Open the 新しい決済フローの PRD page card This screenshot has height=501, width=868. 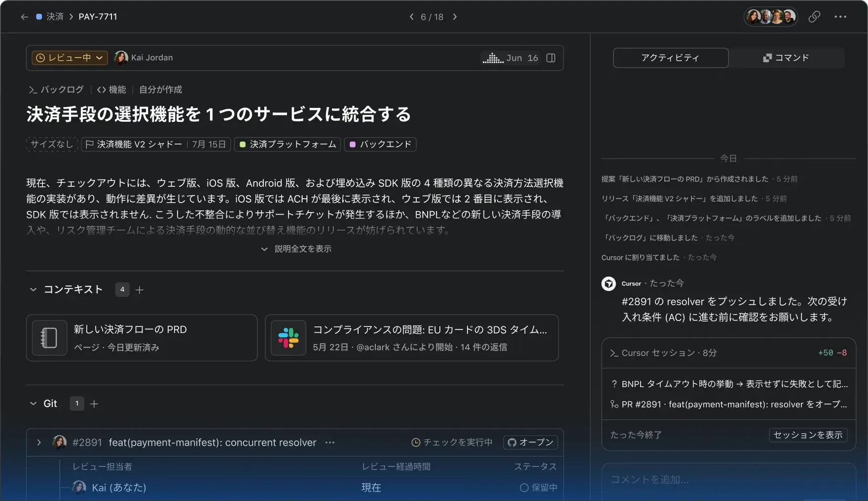pos(142,338)
